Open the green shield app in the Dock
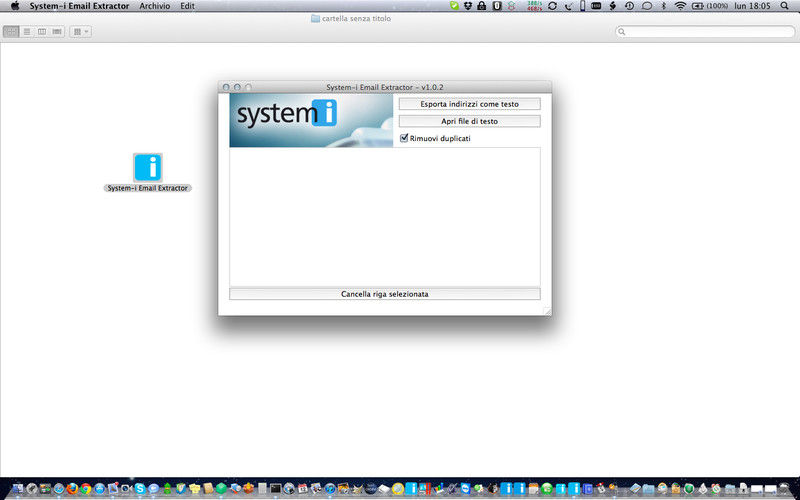 coord(689,488)
